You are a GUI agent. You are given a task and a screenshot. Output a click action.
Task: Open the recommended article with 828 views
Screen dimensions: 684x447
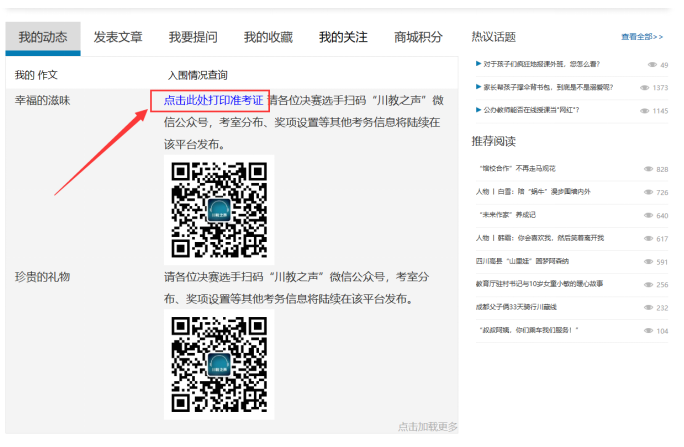pos(517,169)
